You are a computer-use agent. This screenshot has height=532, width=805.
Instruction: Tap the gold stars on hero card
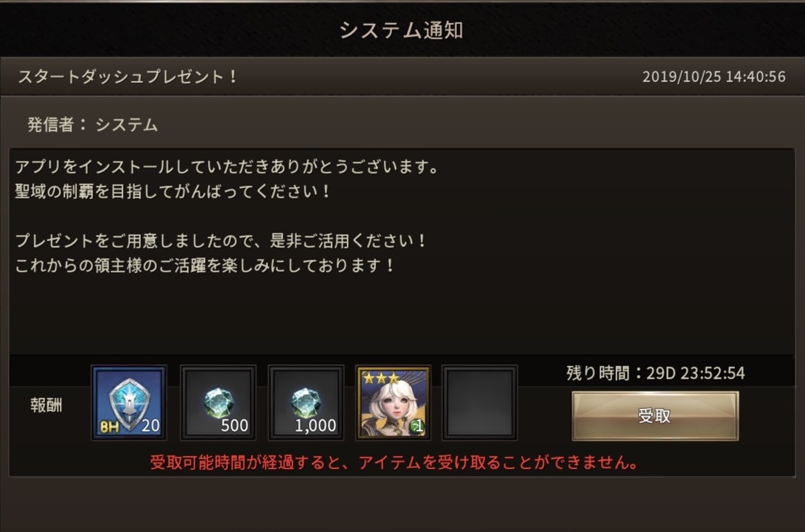click(381, 379)
